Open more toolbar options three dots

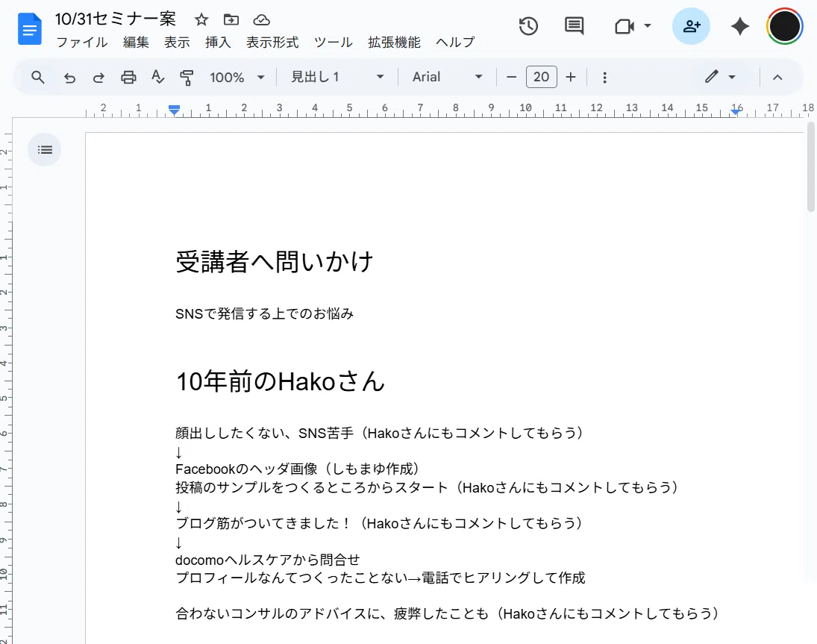[x=604, y=78]
